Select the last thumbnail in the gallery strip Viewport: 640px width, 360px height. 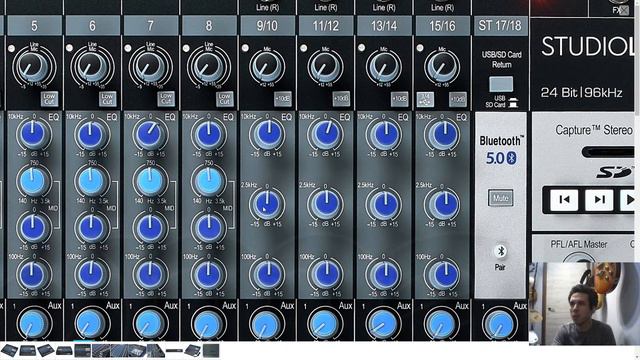click(211, 351)
